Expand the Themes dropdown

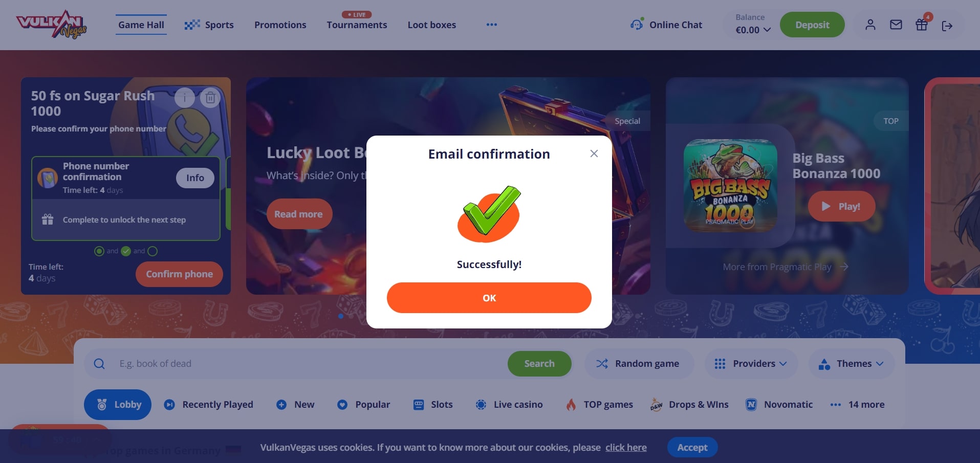tap(852, 364)
